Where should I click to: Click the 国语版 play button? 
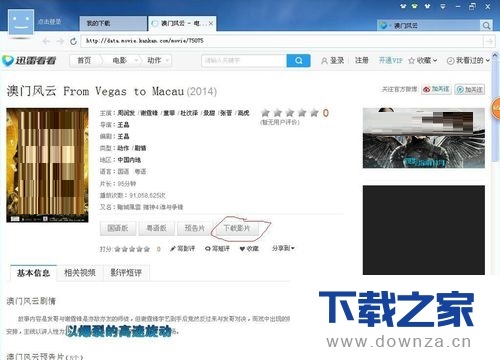point(118,228)
